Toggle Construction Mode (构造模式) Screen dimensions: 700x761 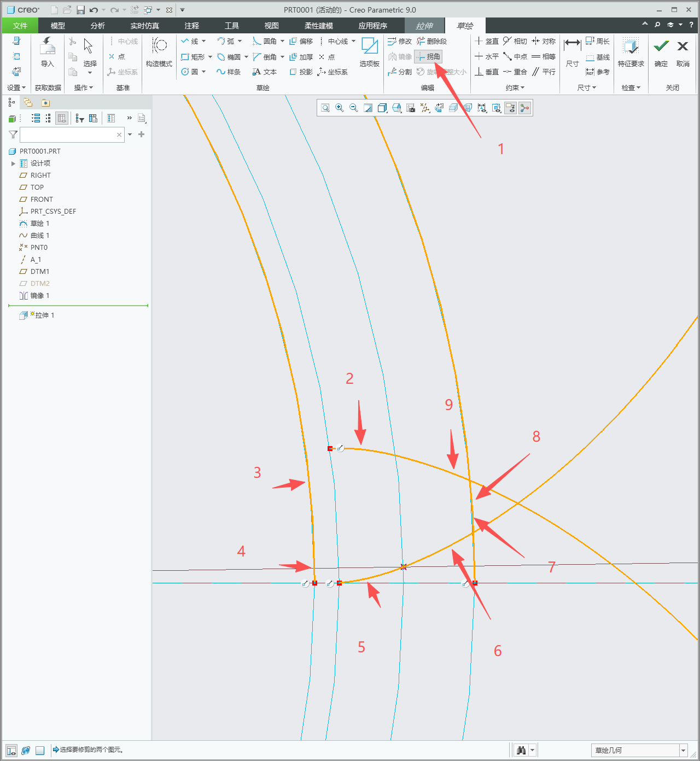(x=159, y=52)
